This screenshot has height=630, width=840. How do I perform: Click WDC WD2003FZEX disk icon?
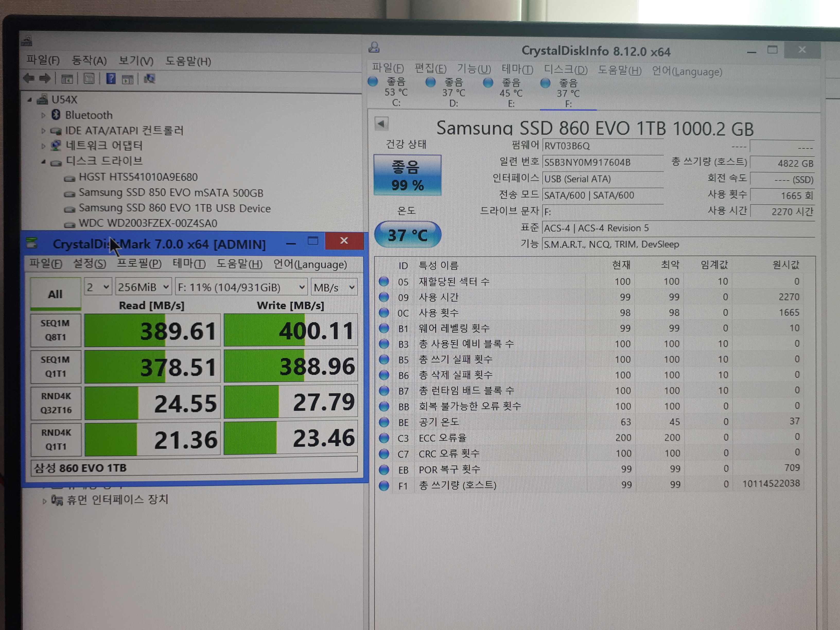(69, 224)
